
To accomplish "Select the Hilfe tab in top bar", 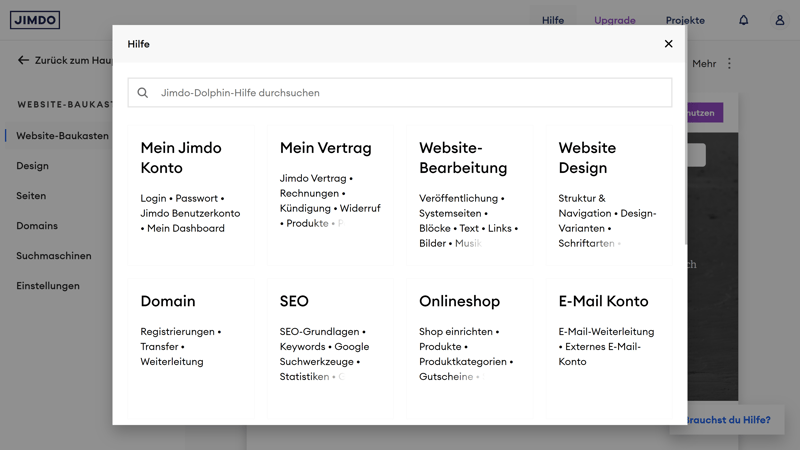I will (553, 20).
